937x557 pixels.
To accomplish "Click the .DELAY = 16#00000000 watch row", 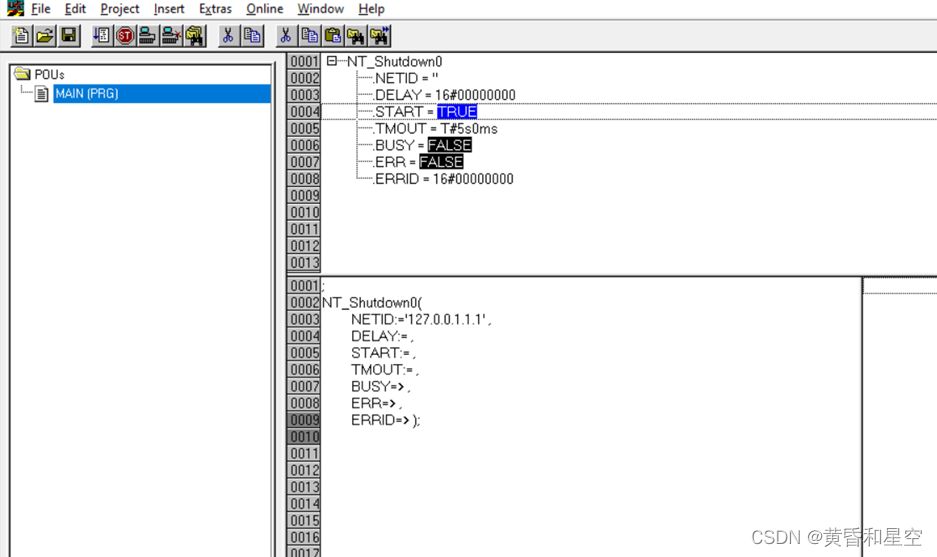I will click(x=445, y=95).
